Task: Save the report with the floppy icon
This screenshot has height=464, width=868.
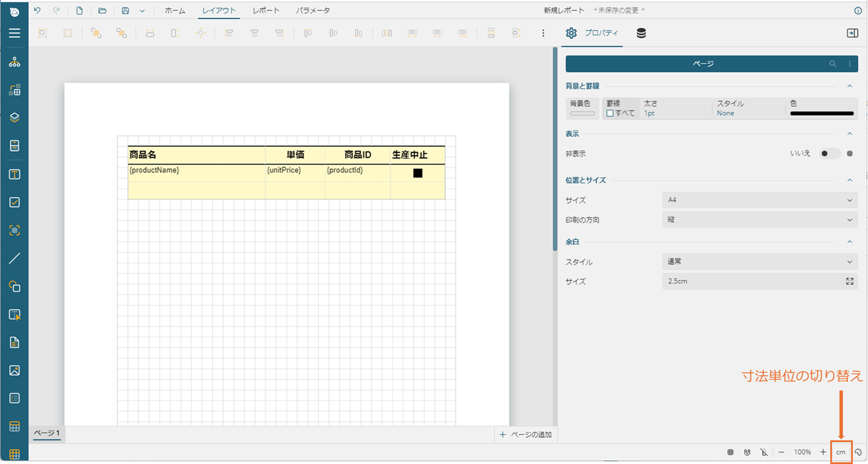Action: [x=126, y=10]
